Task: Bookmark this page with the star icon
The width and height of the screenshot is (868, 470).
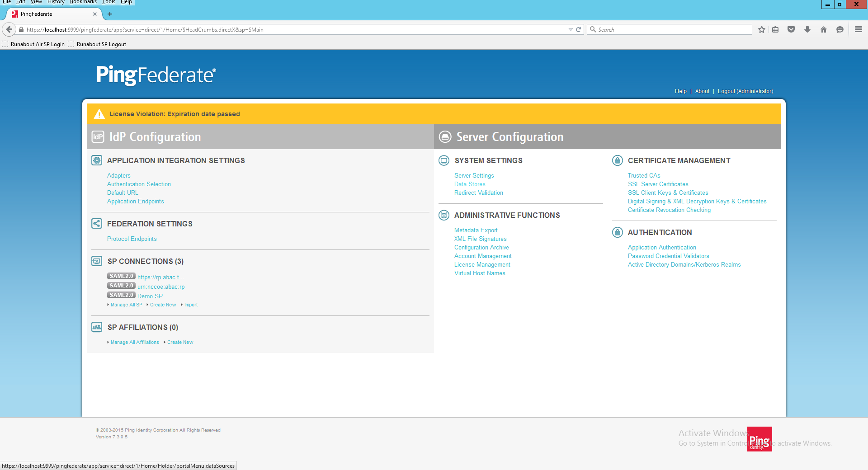Action: 762,29
